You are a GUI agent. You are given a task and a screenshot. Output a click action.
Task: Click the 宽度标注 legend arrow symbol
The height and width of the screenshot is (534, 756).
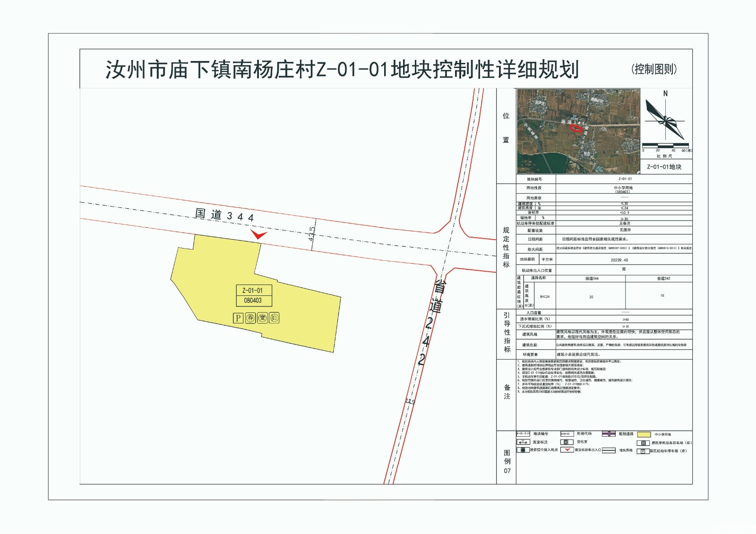point(523,442)
